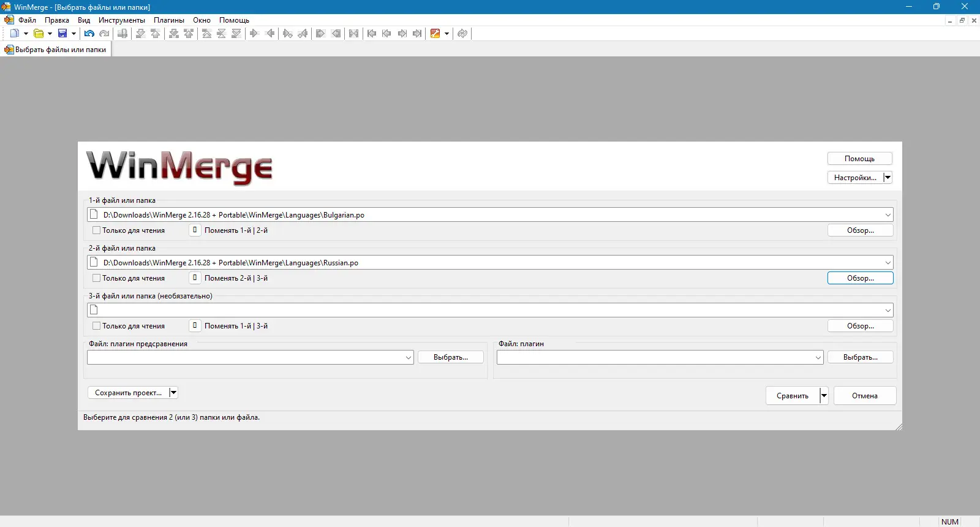Click the Save floppy disk toolbar icon
Viewport: 980px width, 527px height.
[x=62, y=34]
